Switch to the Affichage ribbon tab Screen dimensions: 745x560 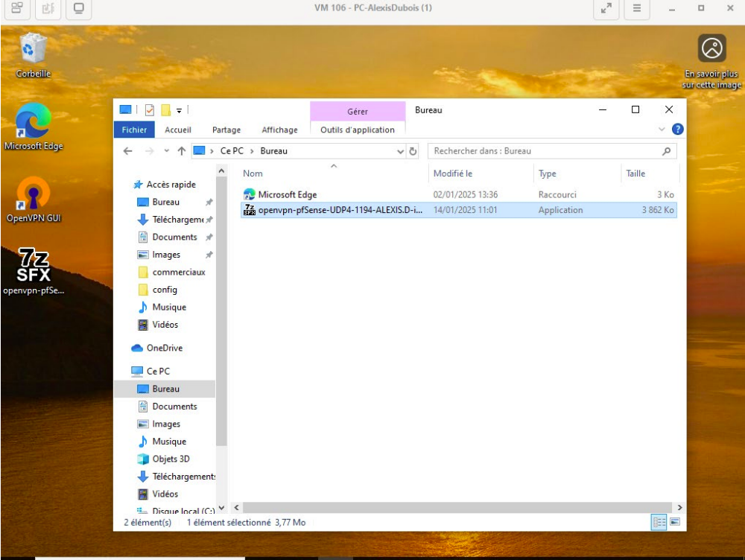coord(279,130)
